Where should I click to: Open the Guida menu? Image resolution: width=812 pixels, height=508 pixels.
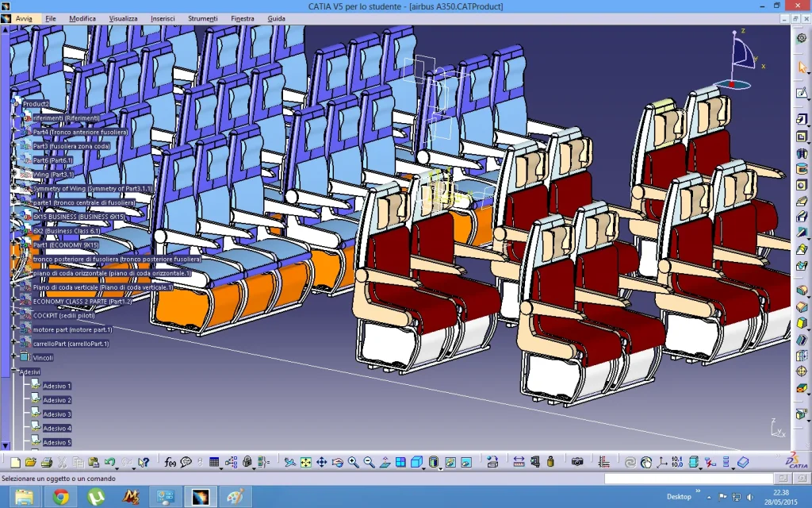pos(276,19)
